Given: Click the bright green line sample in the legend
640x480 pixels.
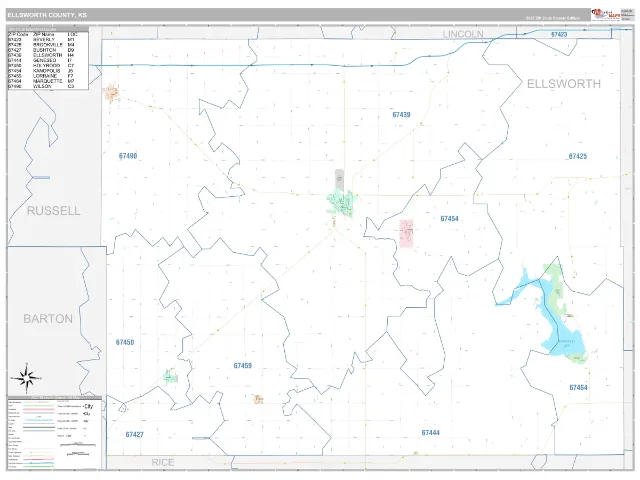Looking at the screenshot, I should coord(39,467).
